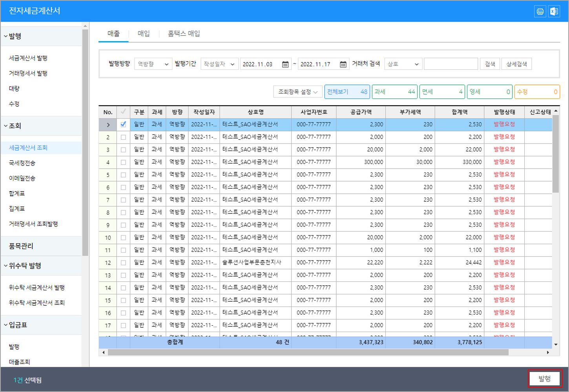Uncheck the checkbox in row 1
The height and width of the screenshot is (392, 569).
coord(123,124)
